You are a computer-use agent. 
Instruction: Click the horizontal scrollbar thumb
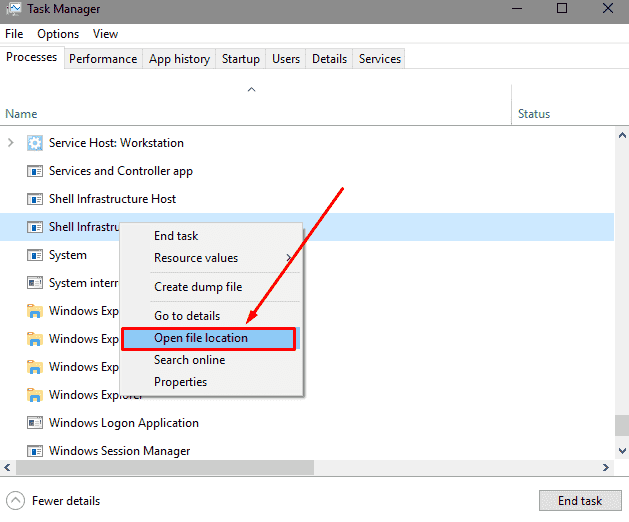click(165, 467)
